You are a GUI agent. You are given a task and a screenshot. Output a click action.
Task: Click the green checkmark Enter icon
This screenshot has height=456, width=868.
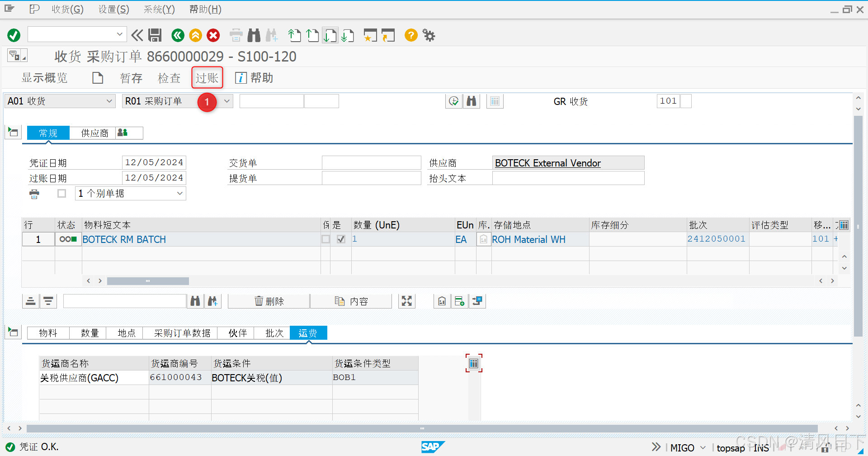tap(14, 35)
